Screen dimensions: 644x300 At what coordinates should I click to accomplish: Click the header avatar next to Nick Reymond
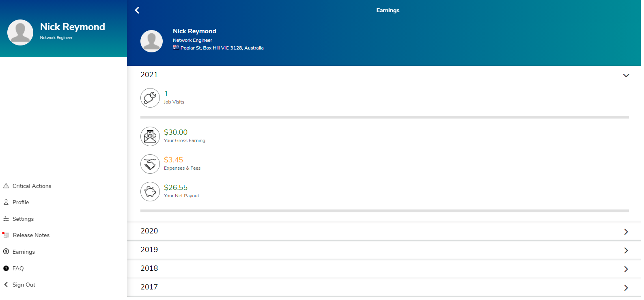151,41
